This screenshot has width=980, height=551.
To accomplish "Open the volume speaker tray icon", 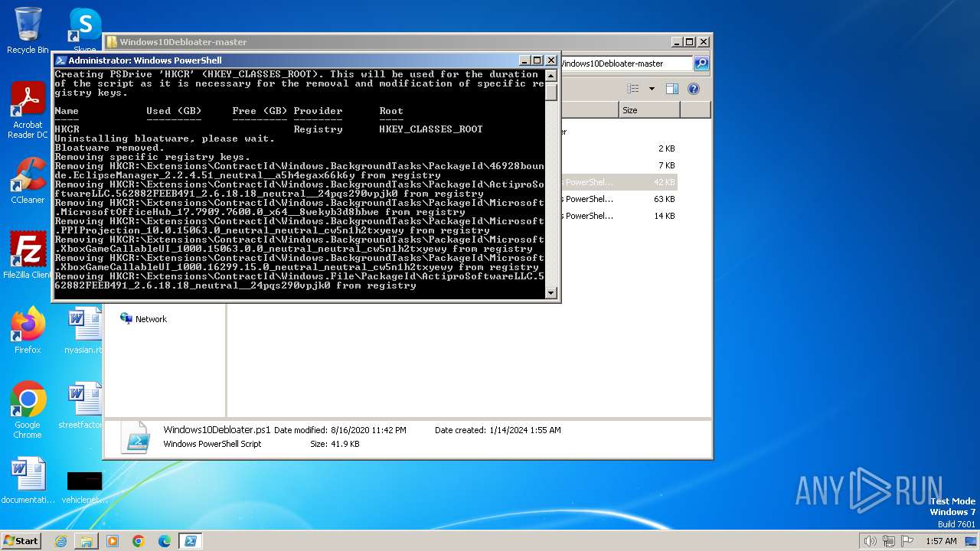I will [870, 541].
